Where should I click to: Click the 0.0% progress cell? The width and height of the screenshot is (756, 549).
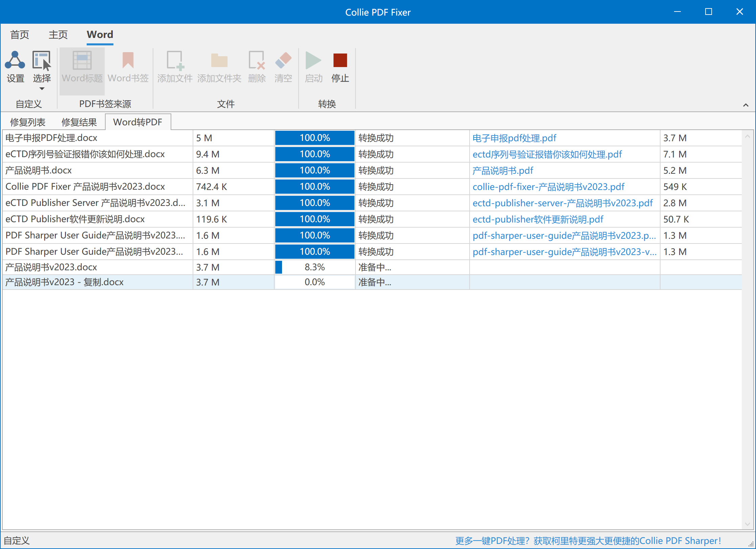pos(315,282)
